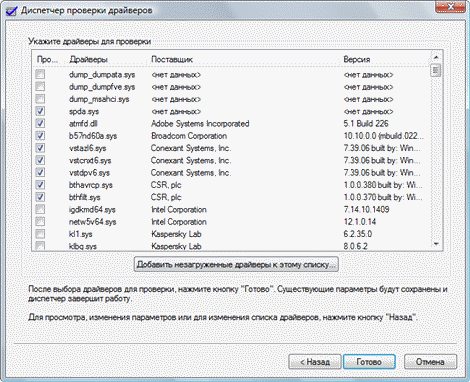Tick the kl1.sys Kaspersky Lab checkbox
This screenshot has width=470, height=382.
pyautogui.click(x=40, y=234)
